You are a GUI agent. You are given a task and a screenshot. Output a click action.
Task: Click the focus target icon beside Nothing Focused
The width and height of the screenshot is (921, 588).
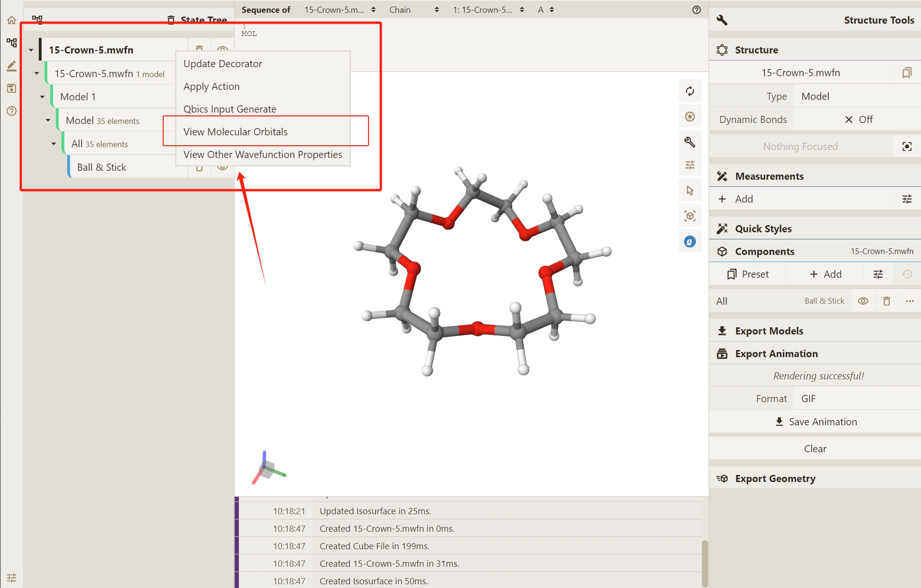906,147
